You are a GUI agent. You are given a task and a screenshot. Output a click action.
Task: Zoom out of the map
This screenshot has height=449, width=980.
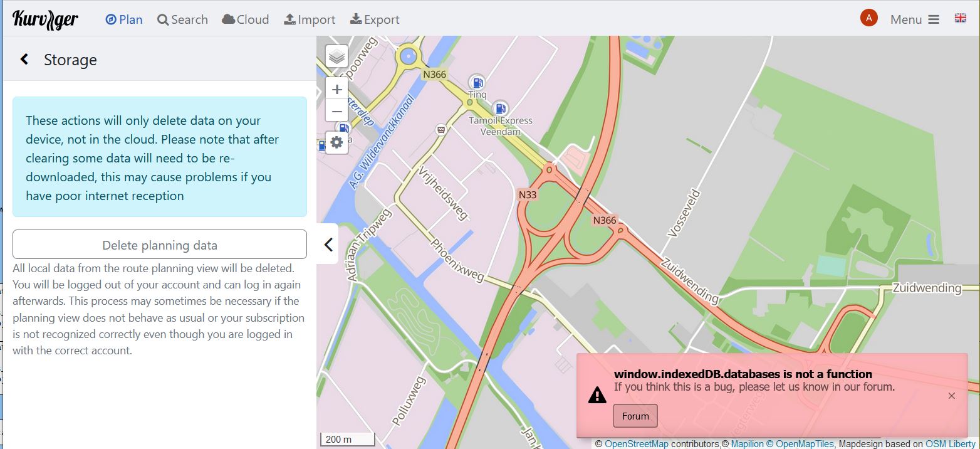coord(336,112)
